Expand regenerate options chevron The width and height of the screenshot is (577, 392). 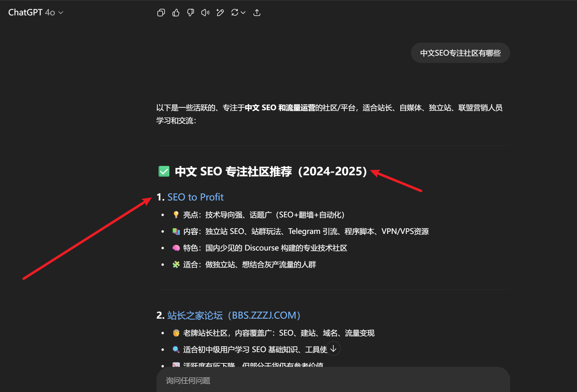pyautogui.click(x=243, y=13)
